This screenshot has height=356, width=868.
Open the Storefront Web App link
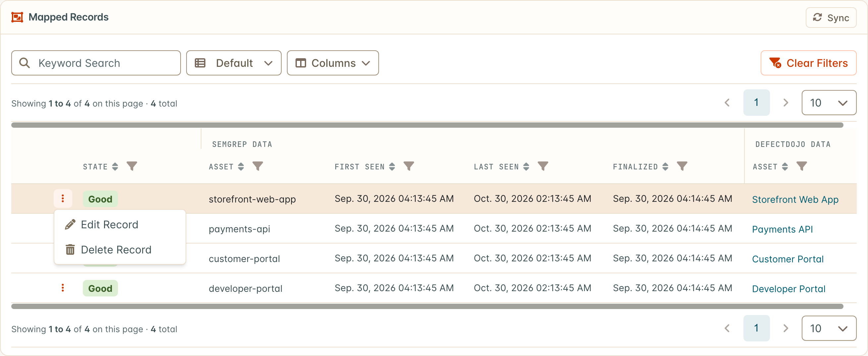click(x=795, y=199)
